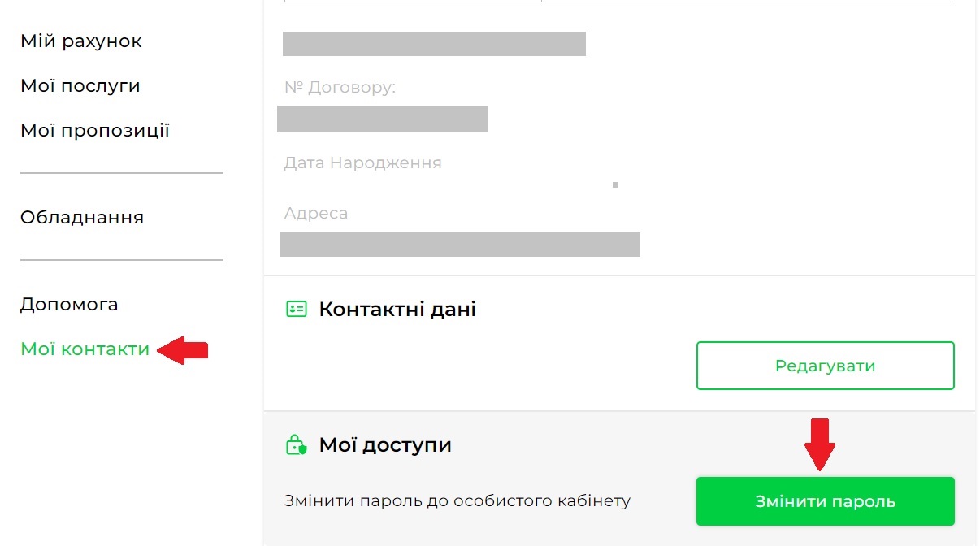
Task: Open the Обладнання sidebar item
Action: (x=82, y=217)
